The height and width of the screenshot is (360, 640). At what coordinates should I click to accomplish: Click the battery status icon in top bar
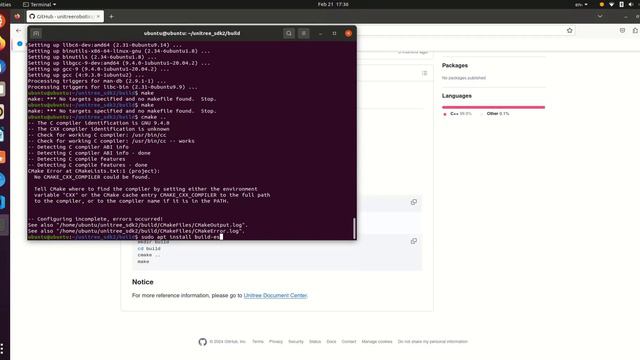(x=621, y=4)
